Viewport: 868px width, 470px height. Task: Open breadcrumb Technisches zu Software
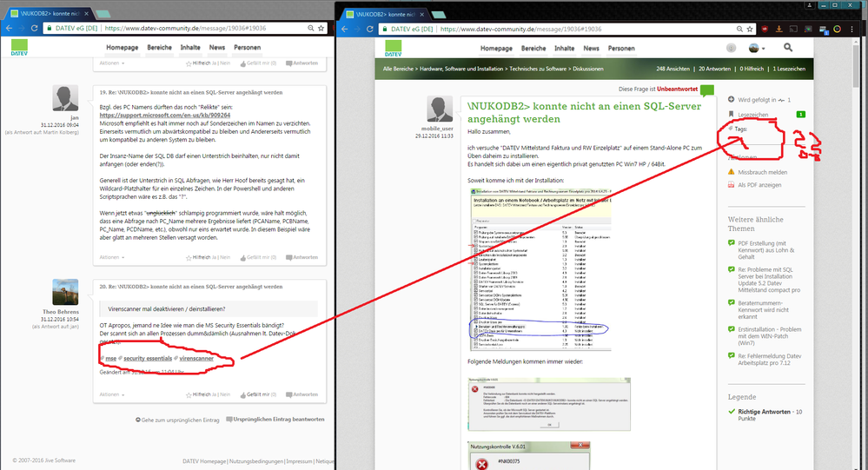pos(538,69)
